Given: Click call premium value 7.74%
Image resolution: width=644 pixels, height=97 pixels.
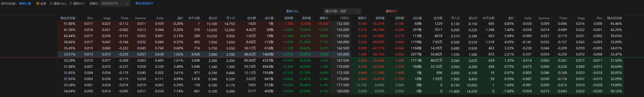Looking at the screenshot, I should (x=179, y=91).
